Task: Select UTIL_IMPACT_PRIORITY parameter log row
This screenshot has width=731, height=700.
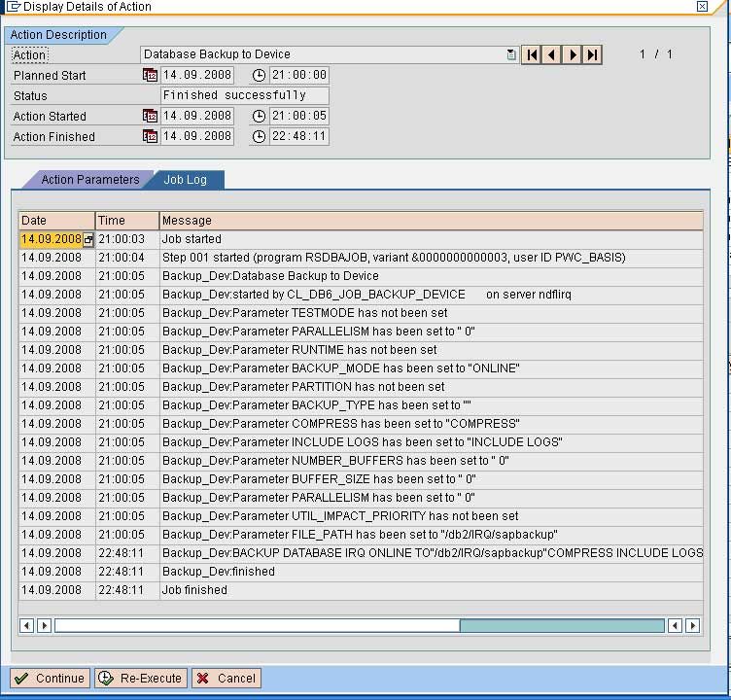Action: [x=361, y=516]
